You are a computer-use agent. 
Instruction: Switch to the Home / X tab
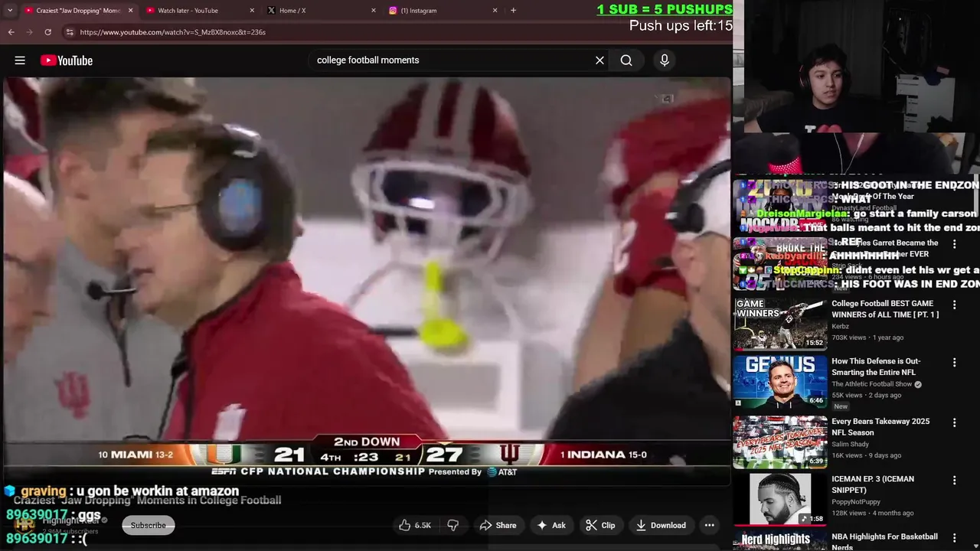point(320,11)
